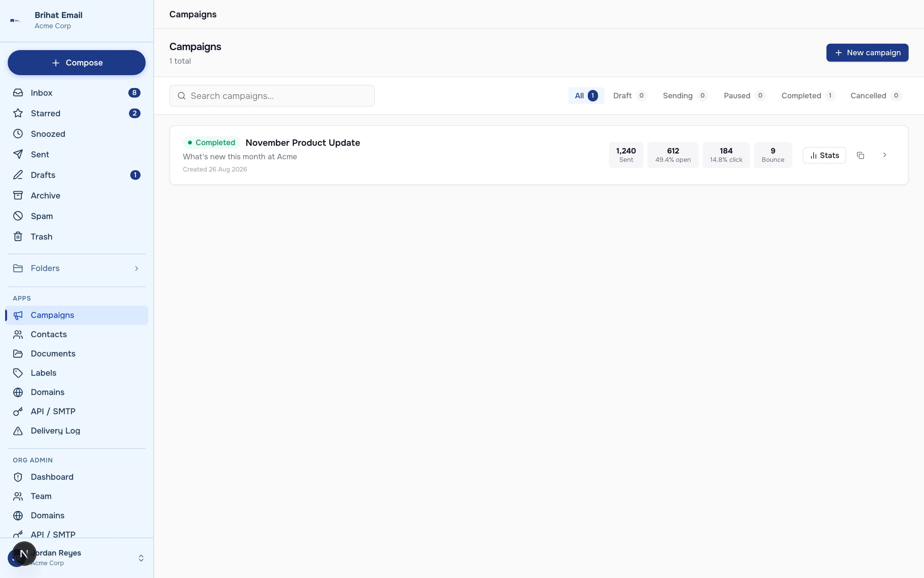Open campaign details chevron arrow
This screenshot has width=924, height=578.
coord(885,155)
